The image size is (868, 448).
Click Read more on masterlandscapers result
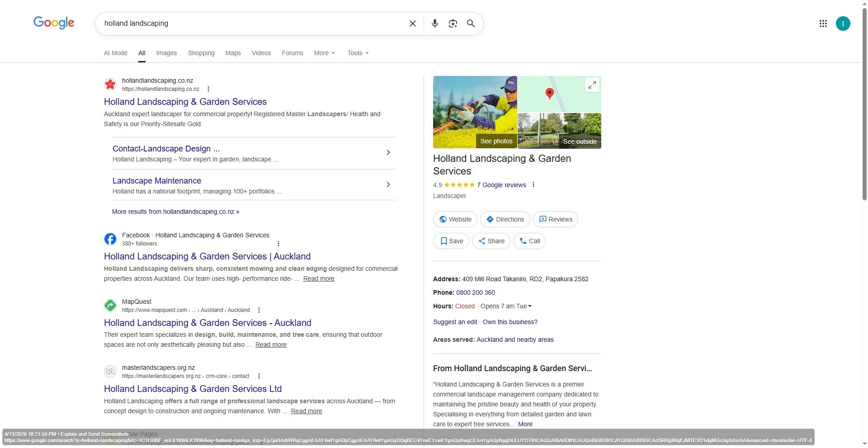coord(307,411)
